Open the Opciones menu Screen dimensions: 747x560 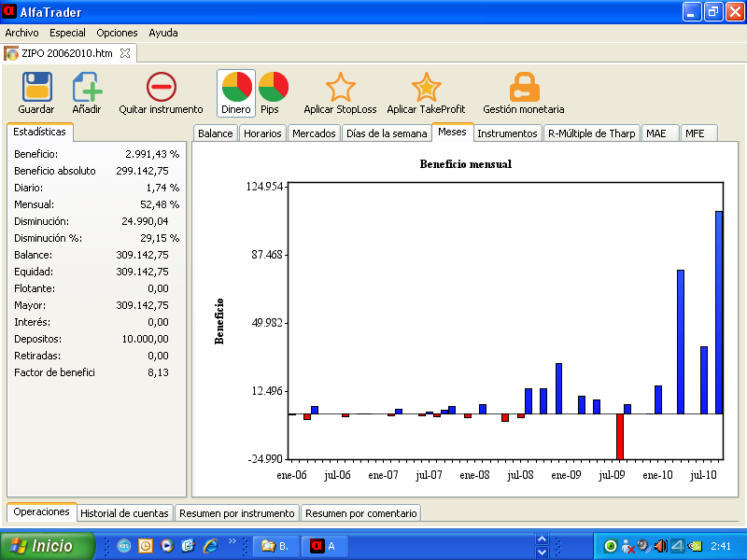pos(117,33)
